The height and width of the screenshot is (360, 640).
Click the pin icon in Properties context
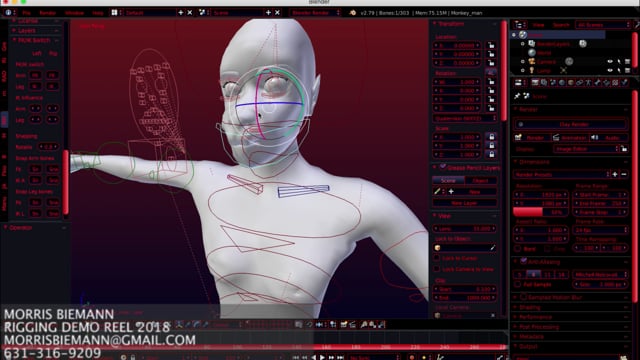pyautogui.click(x=517, y=96)
